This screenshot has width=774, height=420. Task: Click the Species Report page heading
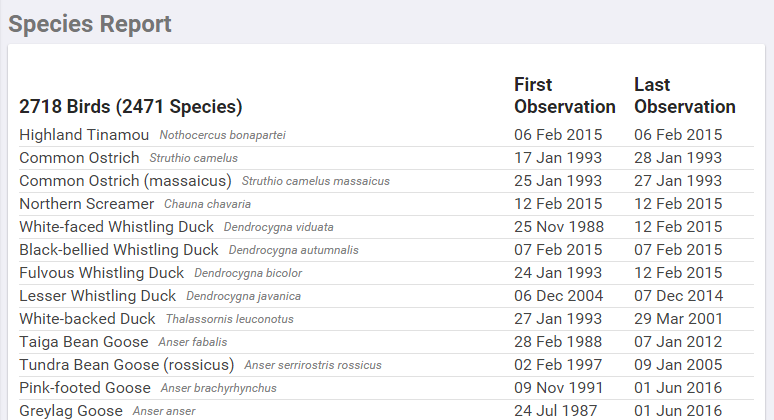click(x=90, y=24)
